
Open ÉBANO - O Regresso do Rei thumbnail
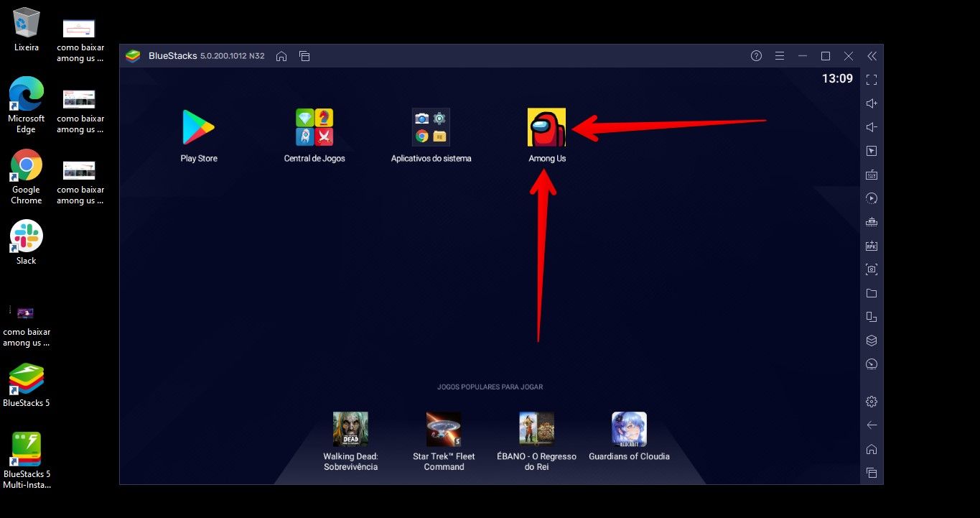[536, 429]
